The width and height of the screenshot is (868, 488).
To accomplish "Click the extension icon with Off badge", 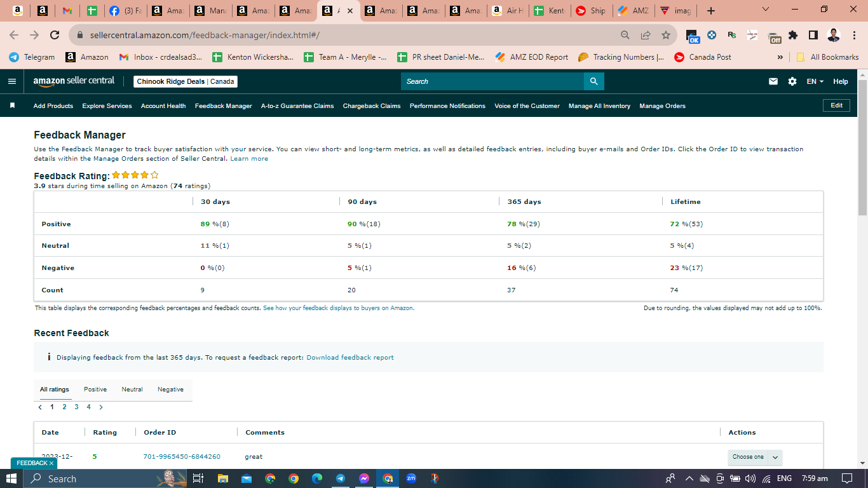I will (775, 37).
